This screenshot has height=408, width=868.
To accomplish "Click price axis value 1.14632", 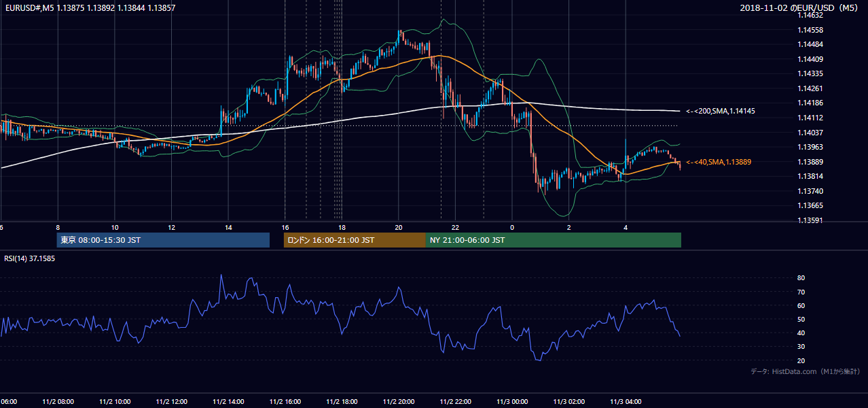I will click(810, 15).
